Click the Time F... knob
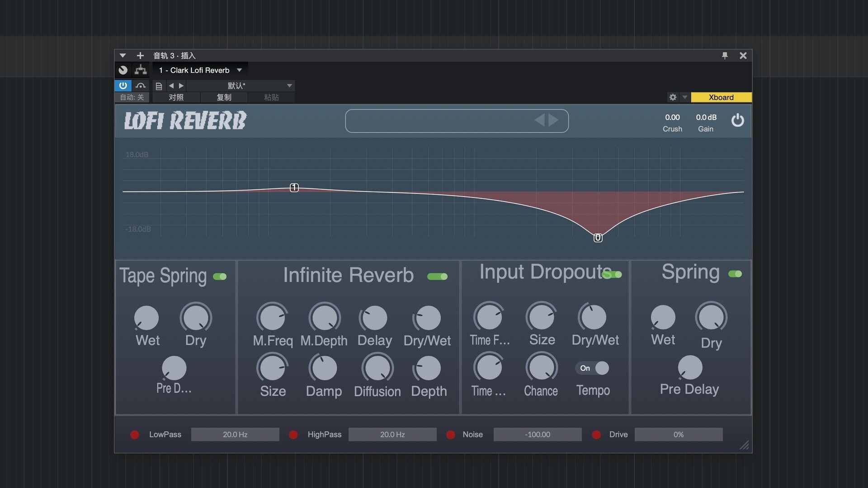Viewport: 868px width, 488px height. (489, 317)
